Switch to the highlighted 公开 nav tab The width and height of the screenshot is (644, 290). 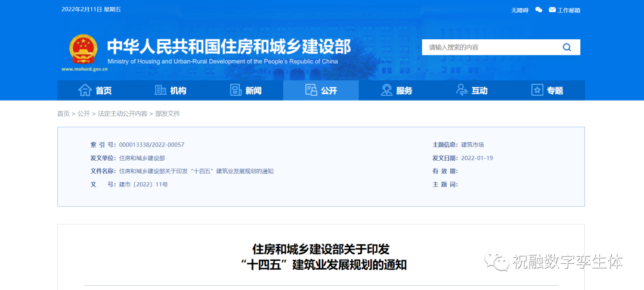(321, 91)
